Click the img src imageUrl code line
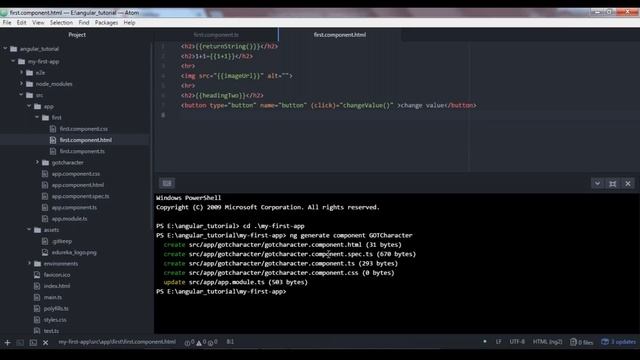 coord(236,76)
